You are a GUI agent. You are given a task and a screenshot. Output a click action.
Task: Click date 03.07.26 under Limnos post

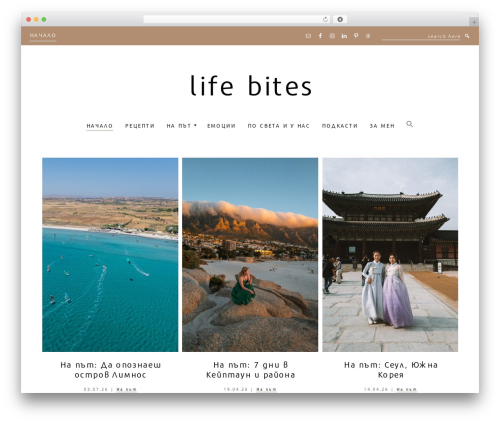[x=96, y=389]
